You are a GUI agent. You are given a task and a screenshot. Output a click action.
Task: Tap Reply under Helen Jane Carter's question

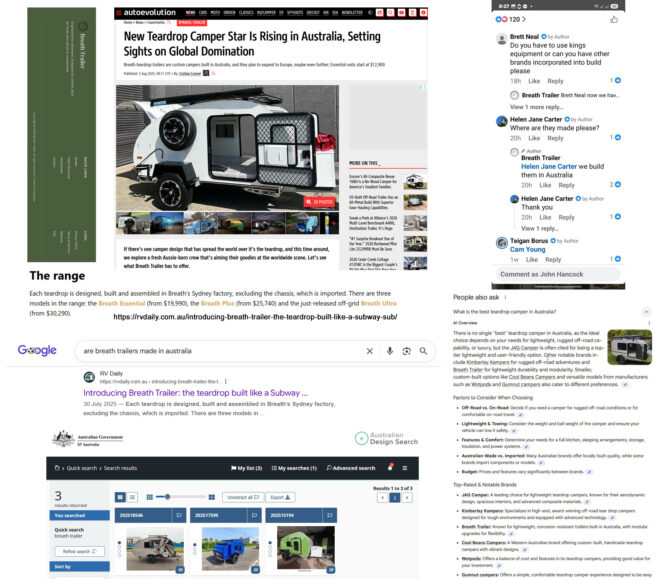[555, 138]
